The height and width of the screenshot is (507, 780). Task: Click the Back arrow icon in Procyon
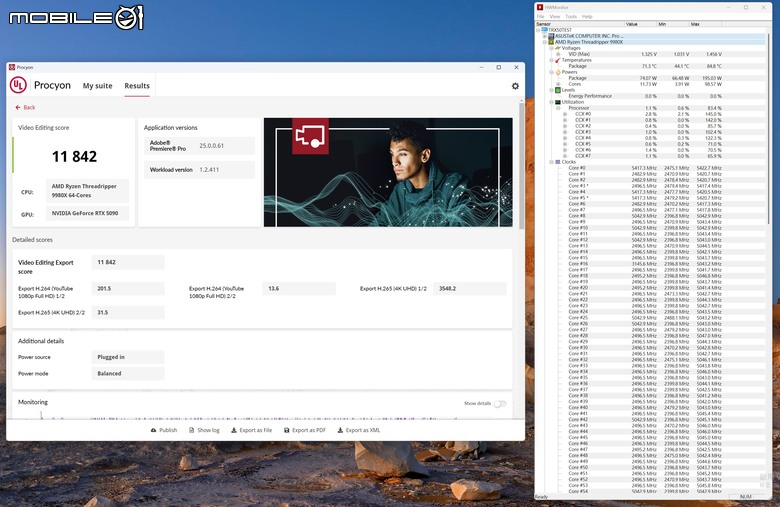[18, 107]
